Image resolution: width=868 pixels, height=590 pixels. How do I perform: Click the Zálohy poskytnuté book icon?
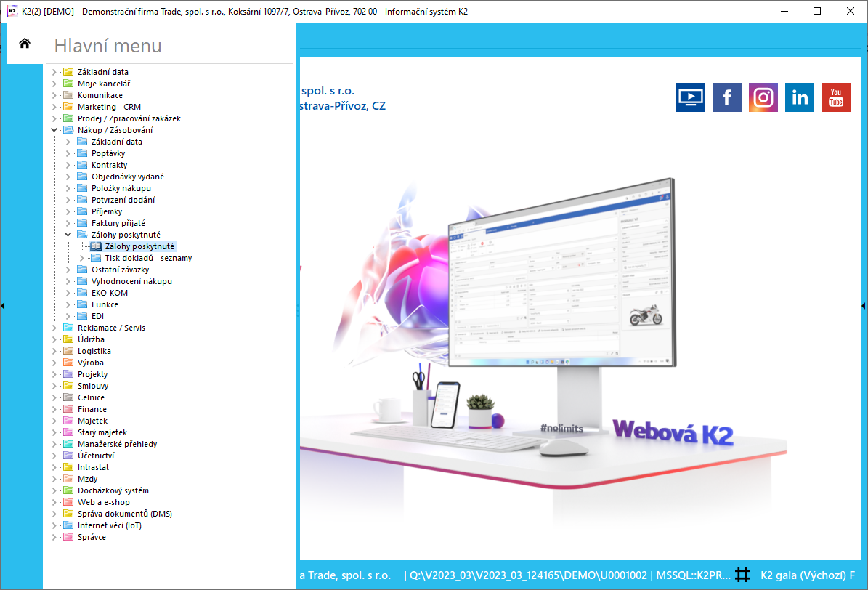[96, 246]
